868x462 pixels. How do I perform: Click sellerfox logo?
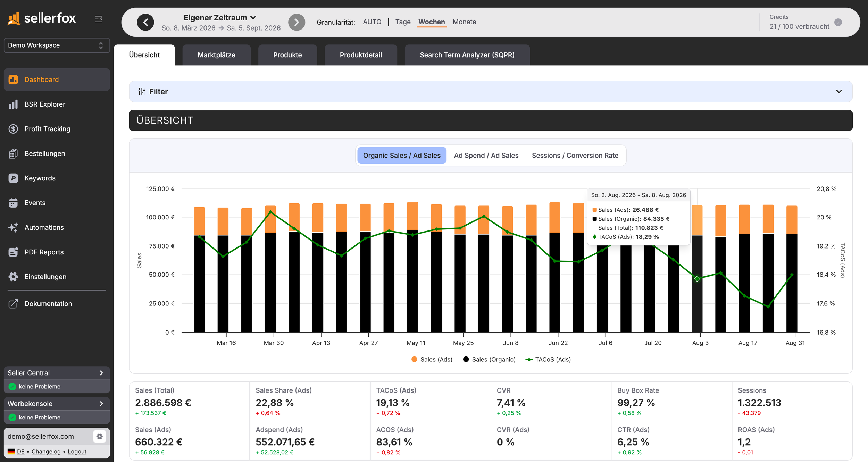coord(42,18)
